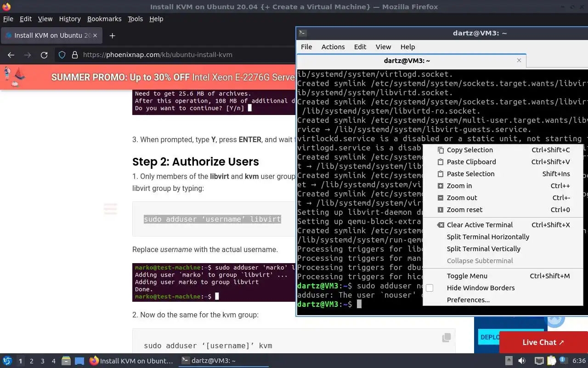This screenshot has width=588, height=368.
Task: Click the 6:36 clock in the tray
Action: click(x=579, y=361)
